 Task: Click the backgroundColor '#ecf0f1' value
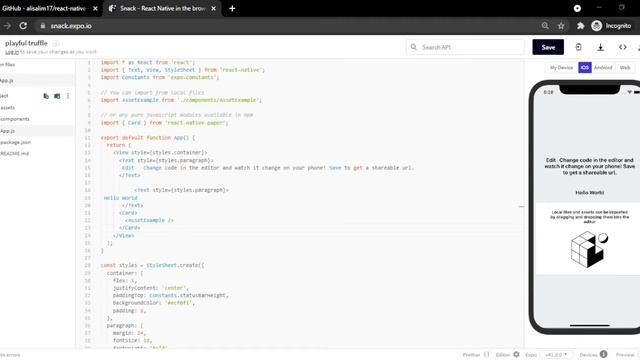[x=180, y=303]
